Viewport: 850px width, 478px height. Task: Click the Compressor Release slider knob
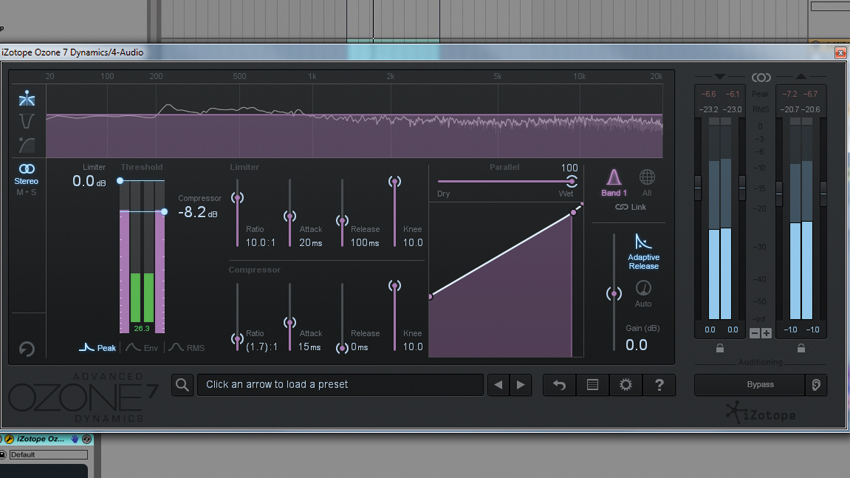342,348
